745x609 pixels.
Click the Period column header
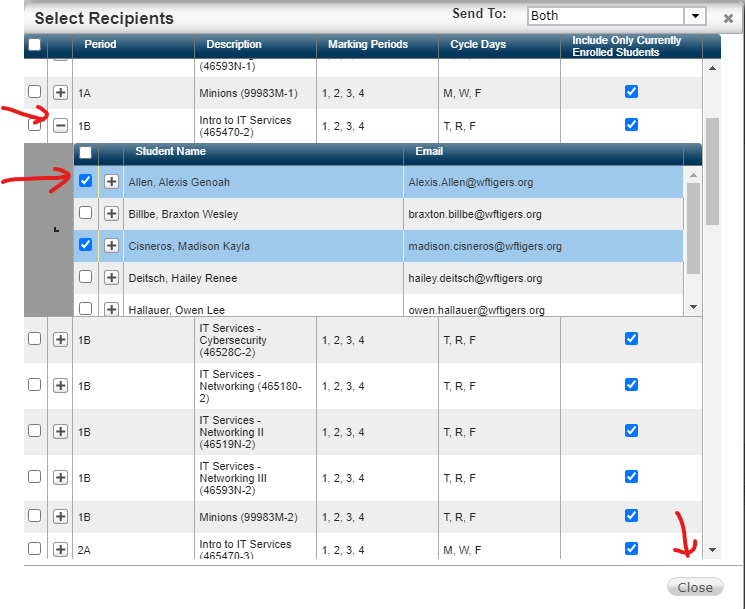pyautogui.click(x=133, y=46)
